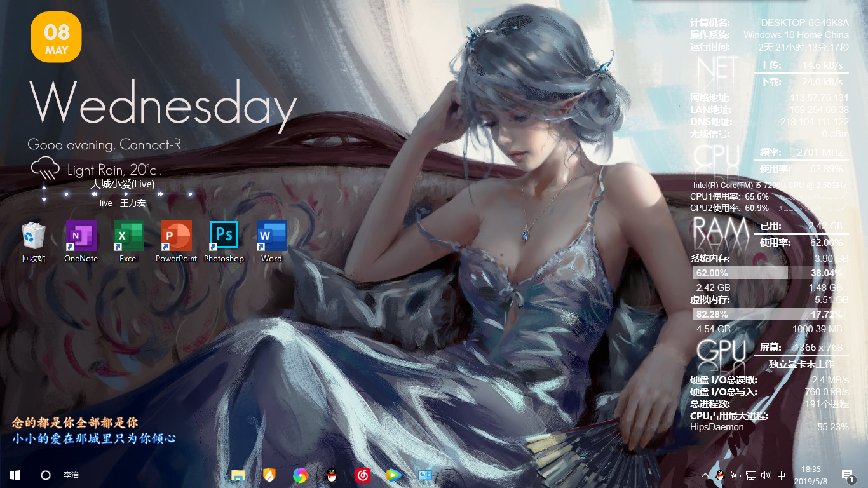Select the Excel desktop shortcut
Screen dimensions: 868x488
[x=128, y=241]
